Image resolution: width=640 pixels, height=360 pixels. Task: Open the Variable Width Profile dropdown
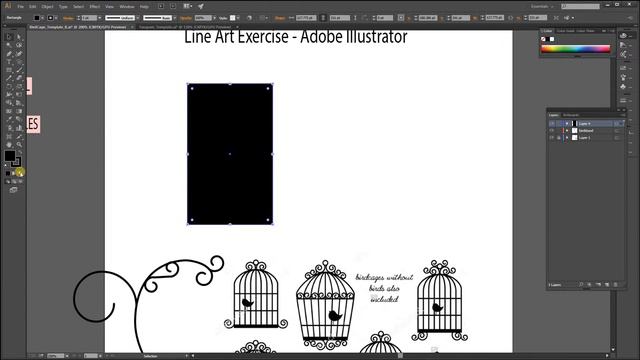[x=138, y=18]
